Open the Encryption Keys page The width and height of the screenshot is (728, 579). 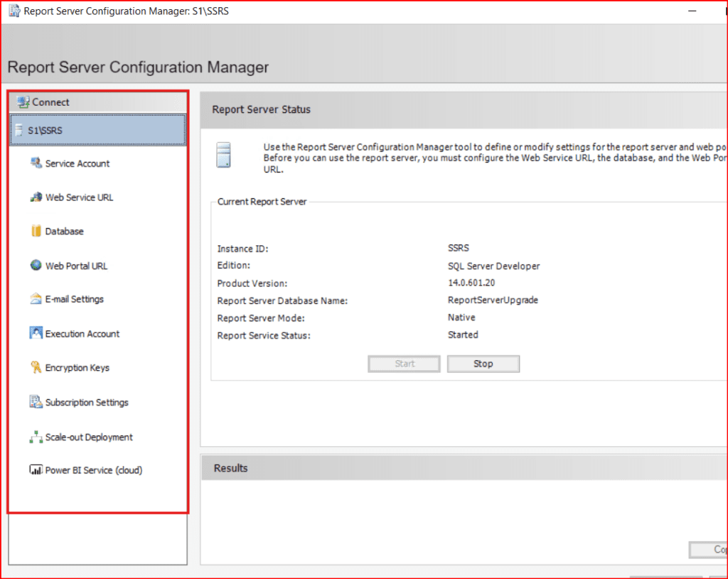click(x=77, y=368)
